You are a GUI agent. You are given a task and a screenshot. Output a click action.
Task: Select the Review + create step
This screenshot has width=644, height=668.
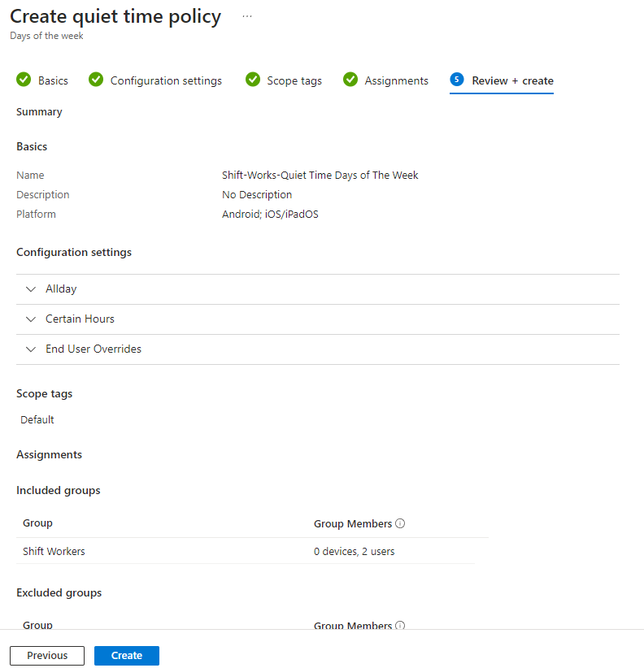click(x=512, y=80)
